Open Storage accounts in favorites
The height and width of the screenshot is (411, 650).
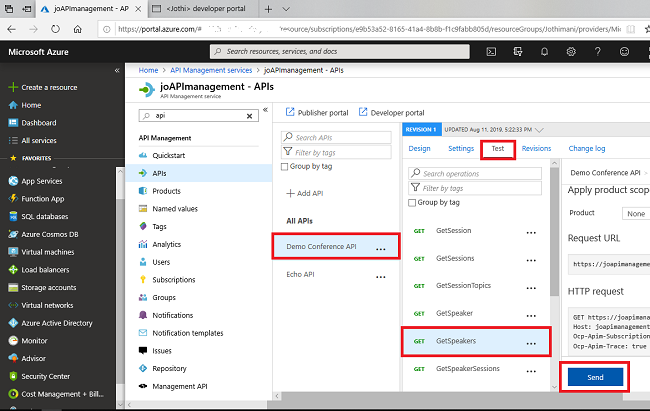49,288
